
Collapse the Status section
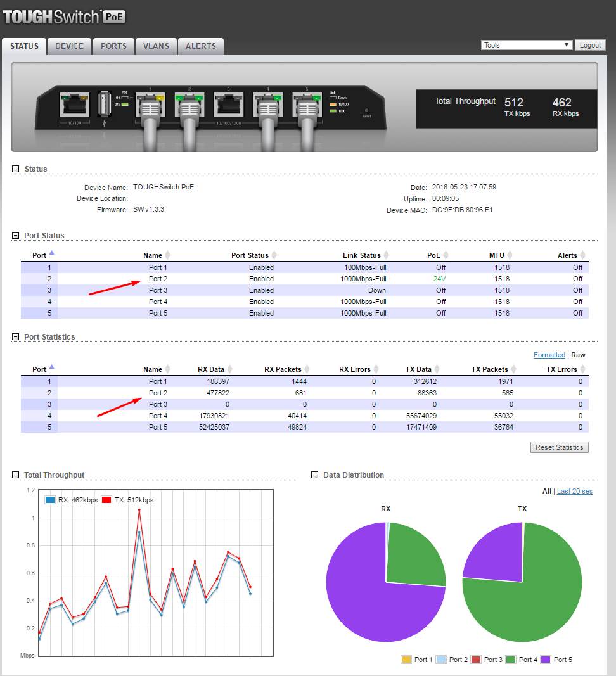click(x=16, y=169)
